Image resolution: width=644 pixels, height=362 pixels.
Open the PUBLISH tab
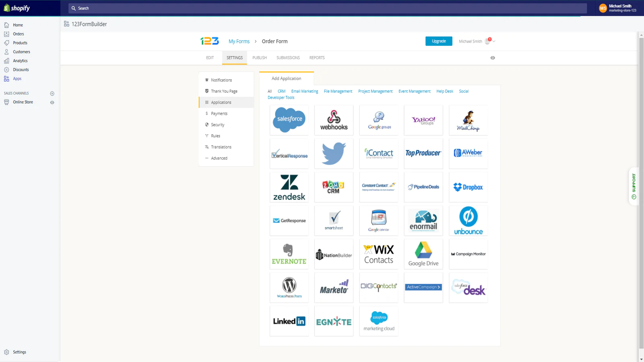260,58
